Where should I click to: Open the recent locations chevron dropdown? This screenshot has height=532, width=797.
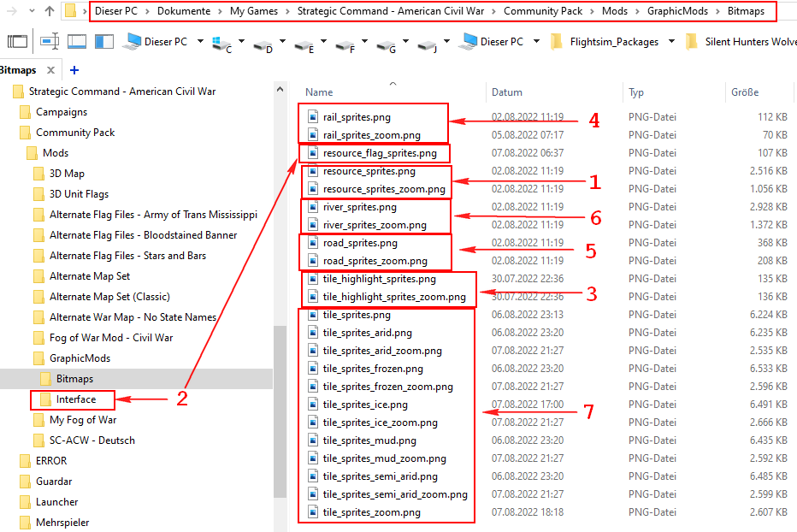point(32,10)
